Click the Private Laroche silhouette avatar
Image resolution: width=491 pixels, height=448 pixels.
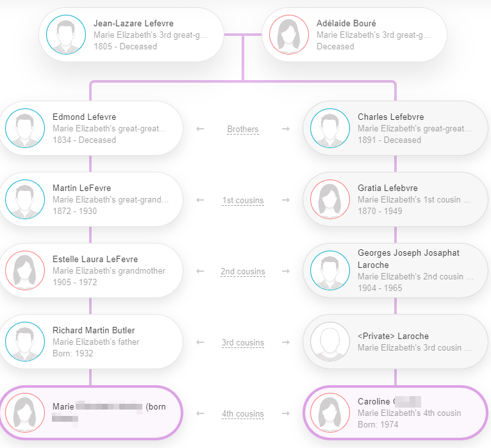(x=329, y=342)
